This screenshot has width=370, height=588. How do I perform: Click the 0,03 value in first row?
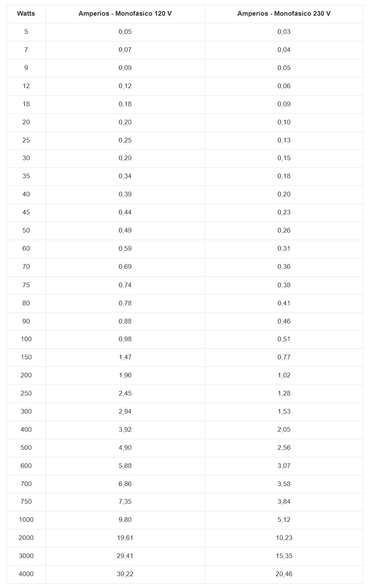(x=284, y=32)
